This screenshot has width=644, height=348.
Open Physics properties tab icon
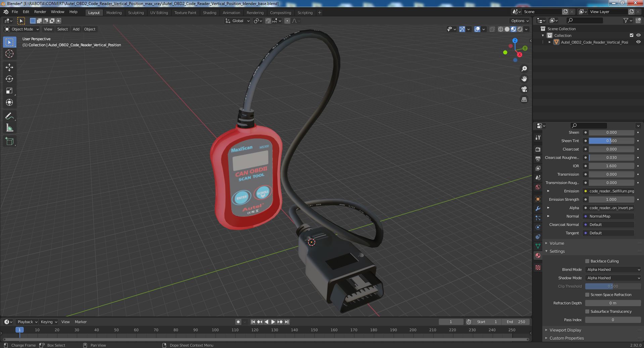(x=538, y=227)
